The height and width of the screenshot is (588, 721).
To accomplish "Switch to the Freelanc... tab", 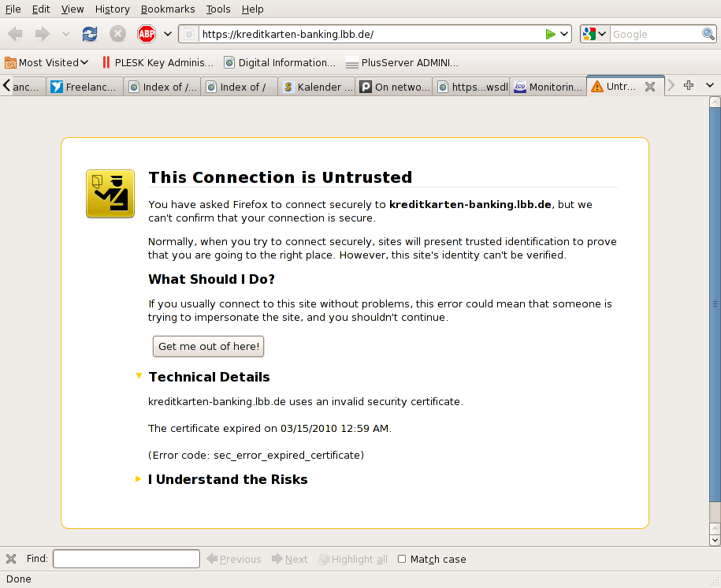I will pyautogui.click(x=84, y=87).
